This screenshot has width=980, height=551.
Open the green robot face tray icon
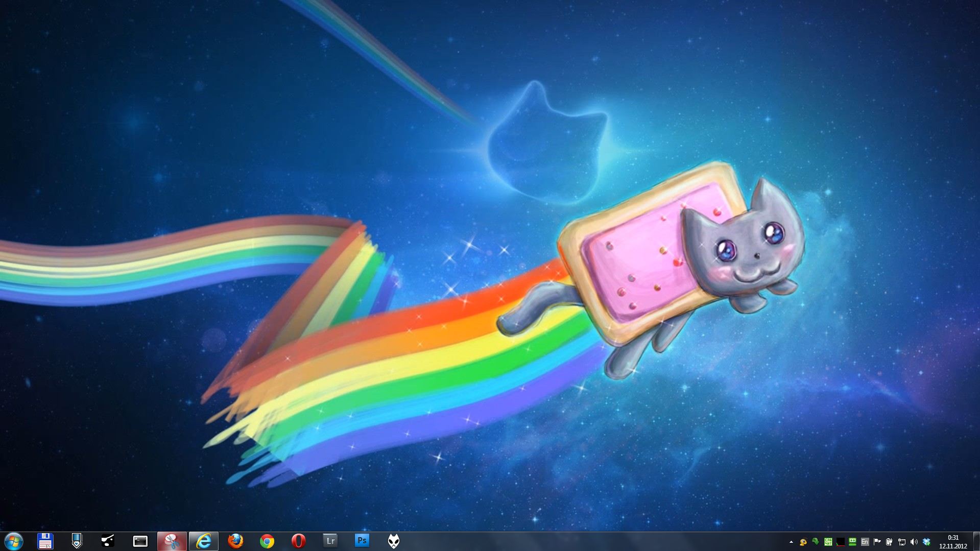852,542
